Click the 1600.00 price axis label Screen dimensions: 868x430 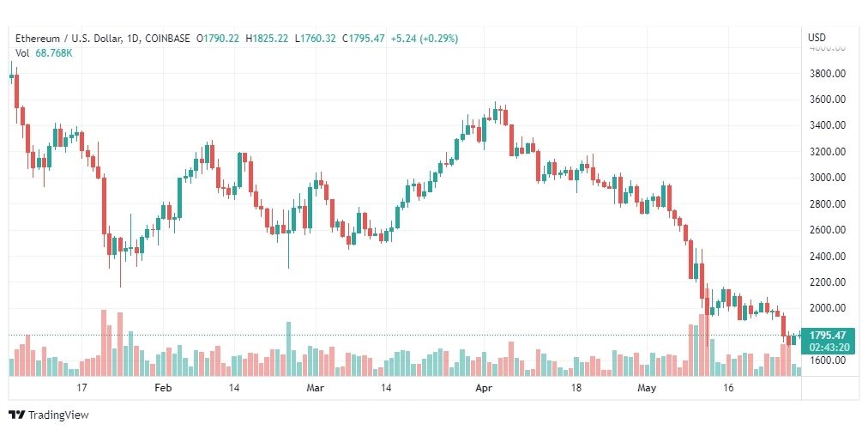pos(827,360)
